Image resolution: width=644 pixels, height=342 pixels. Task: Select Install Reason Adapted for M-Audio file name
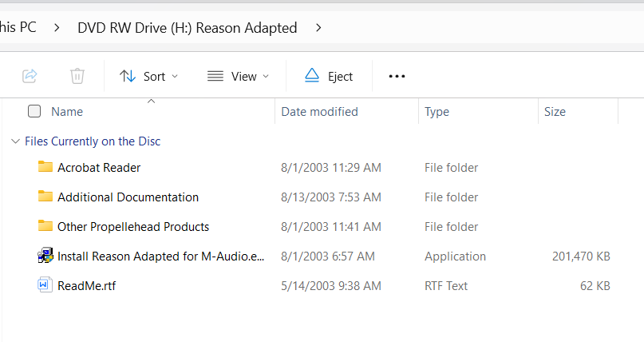tap(161, 256)
